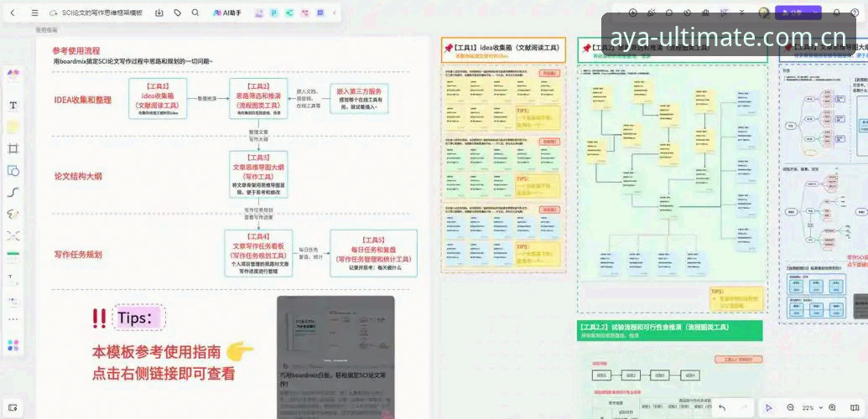This screenshot has height=419, width=868.
Task: Open the notifications bell
Action: [x=836, y=13]
